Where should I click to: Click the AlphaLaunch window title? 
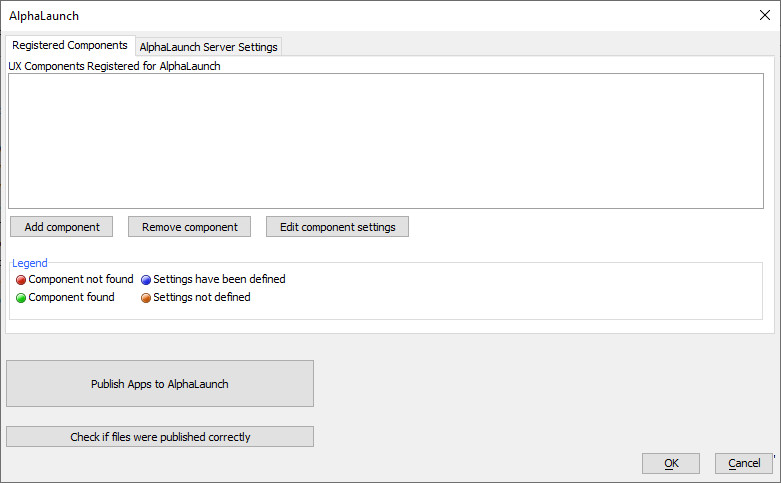tap(44, 16)
